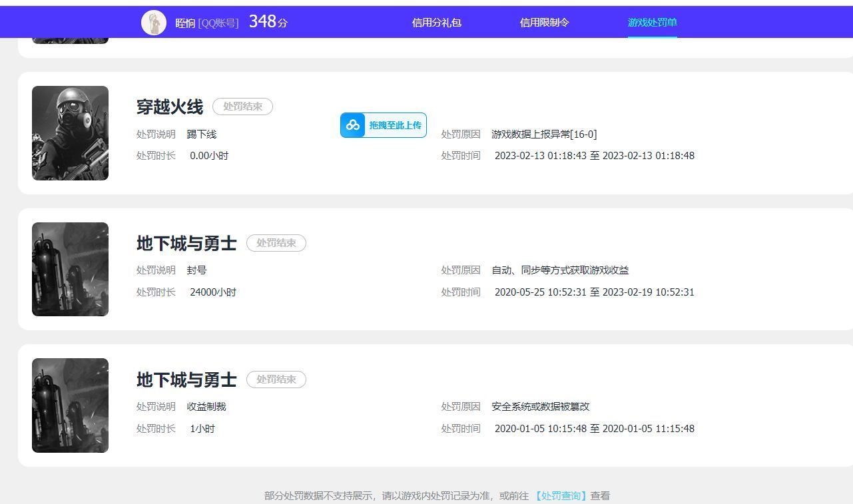Click the game title of the 24000小时 ban record
Viewport: 853px width, 504px height.
[x=186, y=243]
